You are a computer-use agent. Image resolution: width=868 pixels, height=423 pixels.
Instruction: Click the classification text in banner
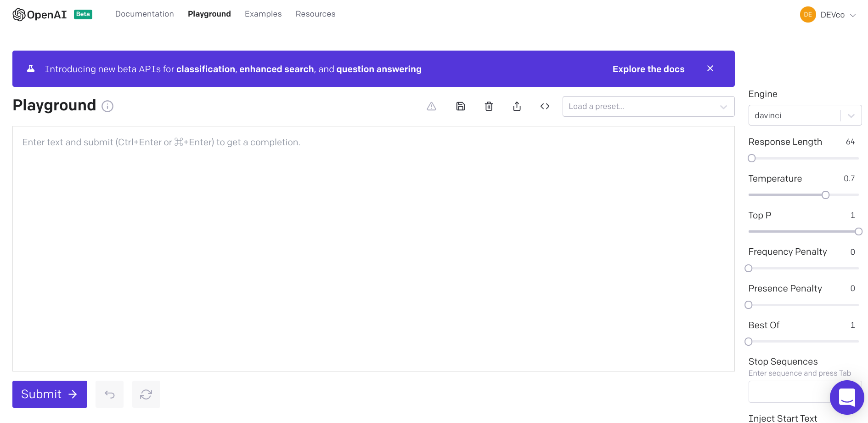pos(206,69)
